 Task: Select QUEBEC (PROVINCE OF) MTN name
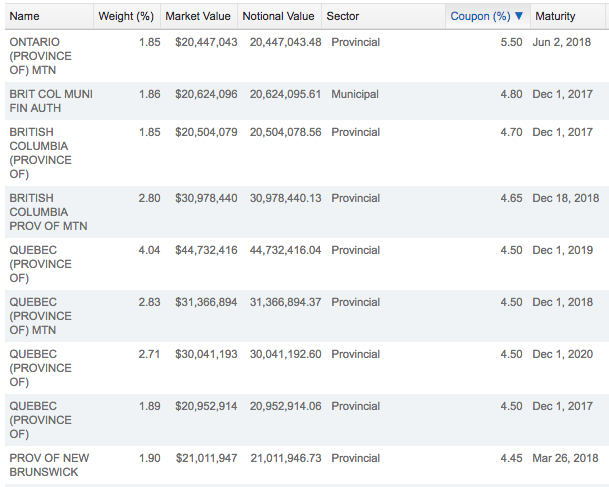coord(41,316)
